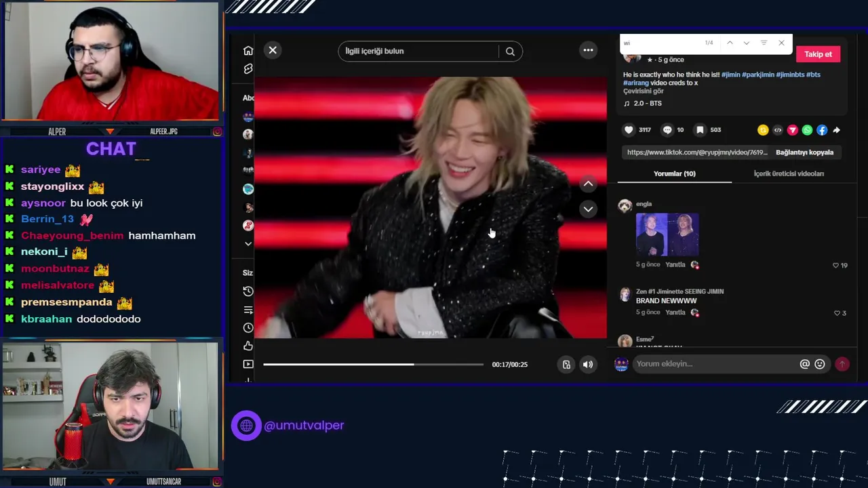Click the Çevirisini gör link
Viewport: 868px width, 488px height.
(644, 91)
